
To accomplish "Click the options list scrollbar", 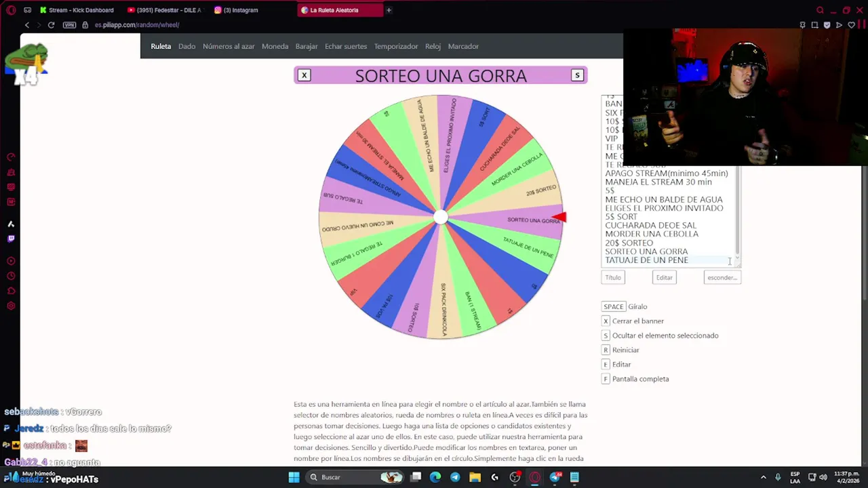I will point(738,210).
